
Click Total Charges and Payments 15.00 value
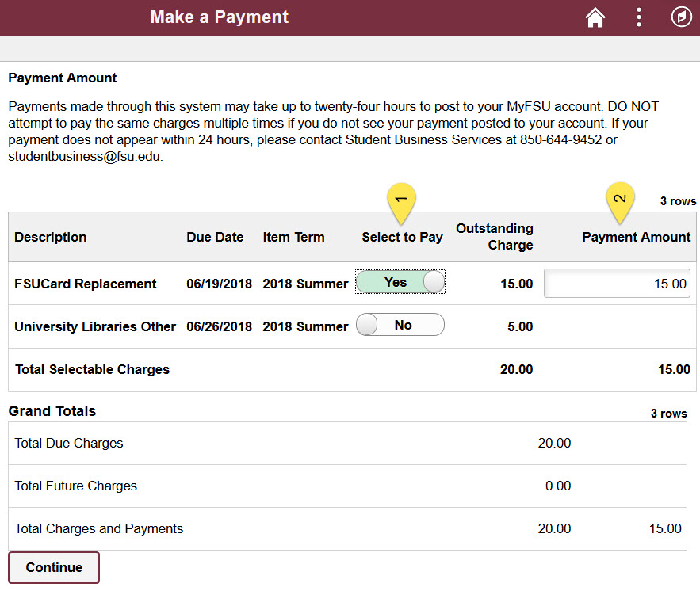click(x=665, y=528)
